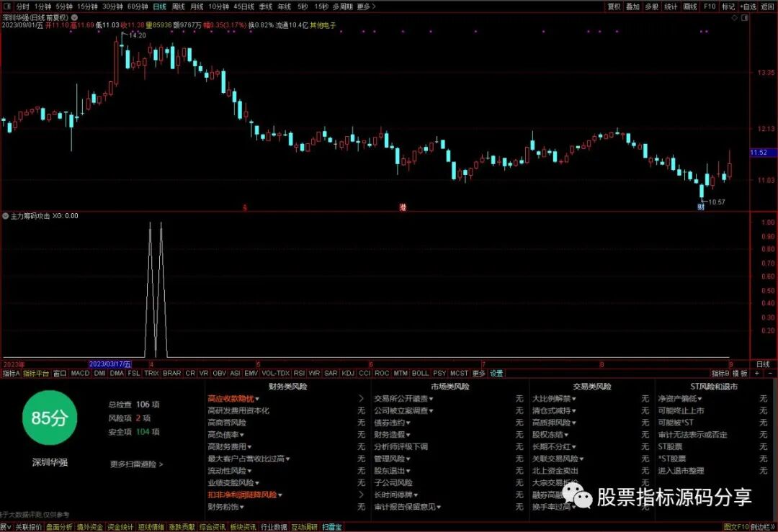Open the 模板 template button
778x532 pixels.
[740, 374]
